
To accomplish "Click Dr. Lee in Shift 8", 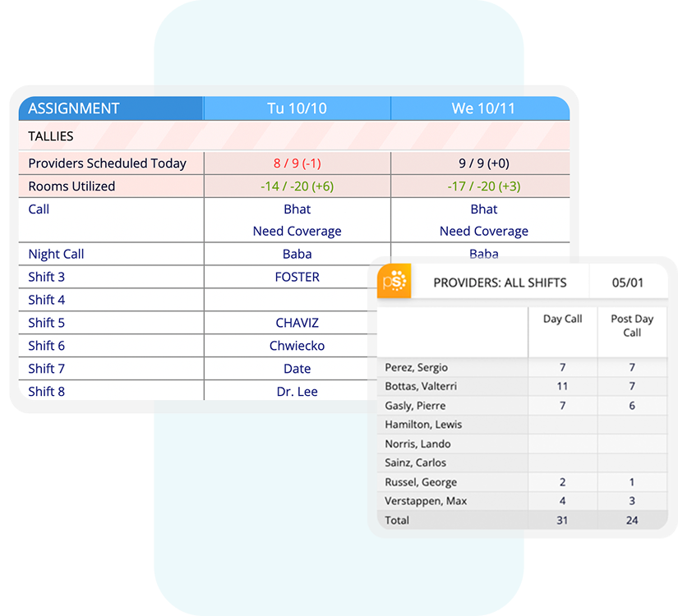I will pyautogui.click(x=297, y=392).
